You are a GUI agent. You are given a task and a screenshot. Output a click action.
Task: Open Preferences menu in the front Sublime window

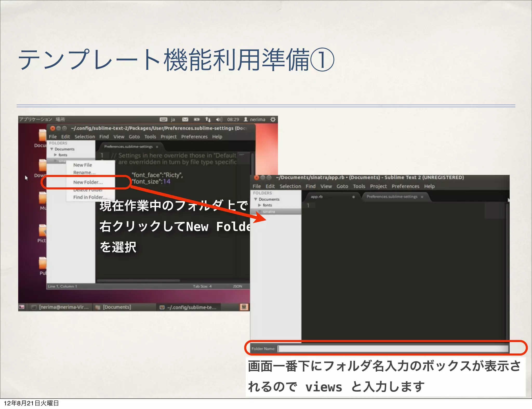point(405,186)
